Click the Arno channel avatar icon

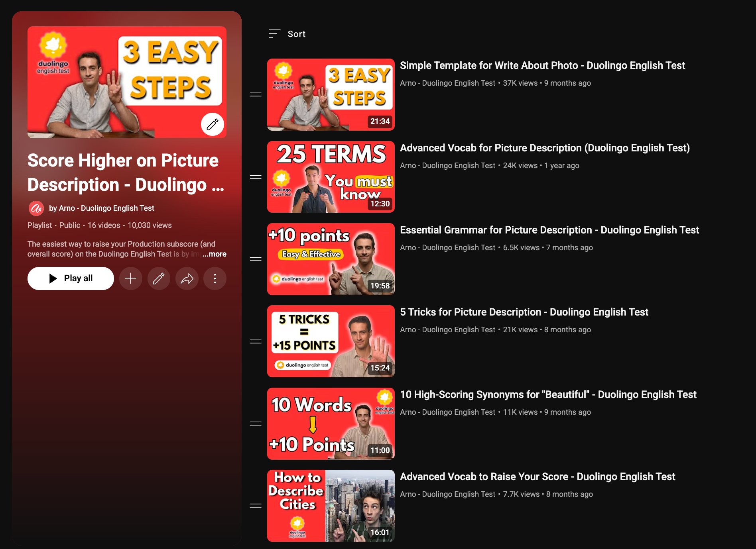[x=36, y=208]
